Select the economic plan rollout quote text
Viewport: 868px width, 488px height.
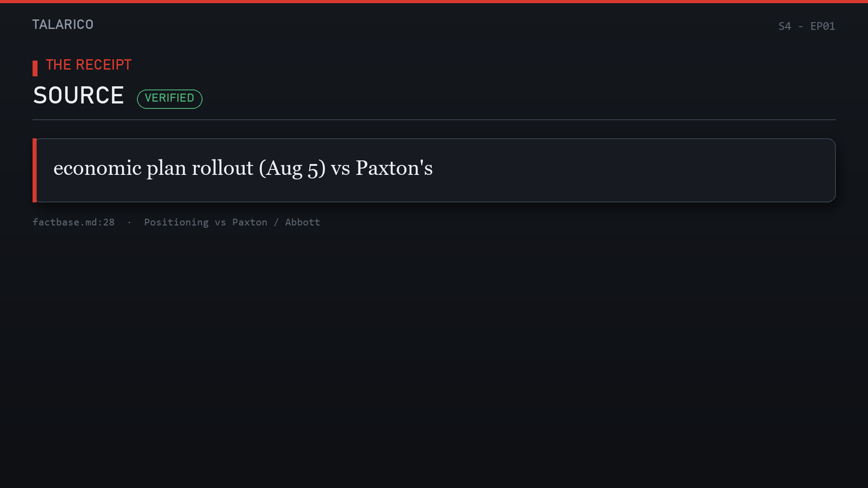coord(243,168)
